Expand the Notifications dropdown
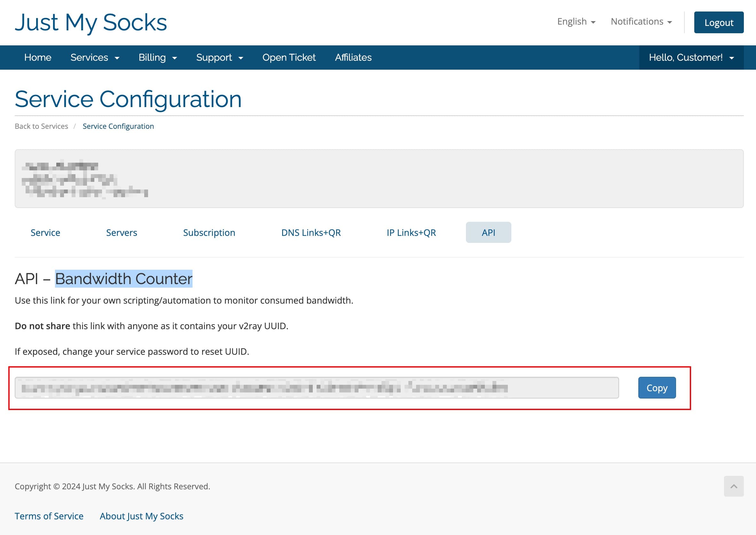The image size is (756, 535). pyautogui.click(x=641, y=22)
